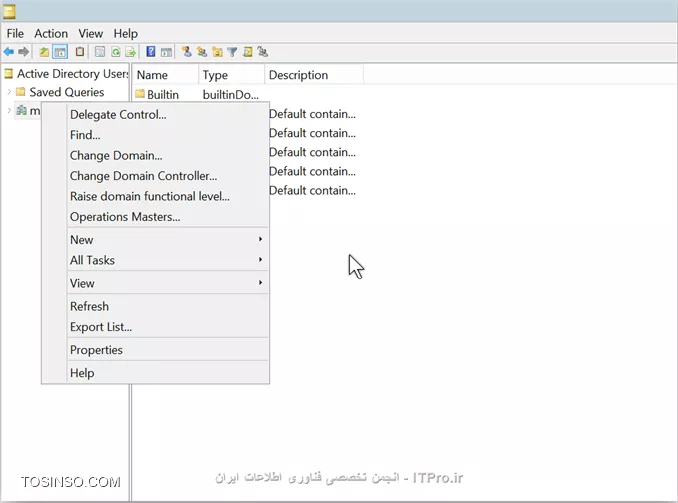This screenshot has width=678, height=503.
Task: Select Change Domain... menu entry
Action: (168, 155)
